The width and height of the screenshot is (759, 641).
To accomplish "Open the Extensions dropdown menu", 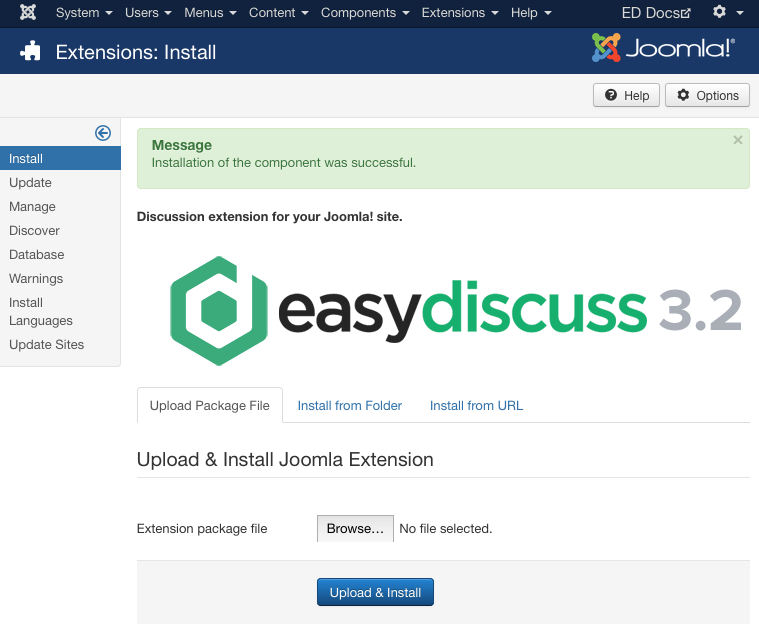I will [x=460, y=13].
